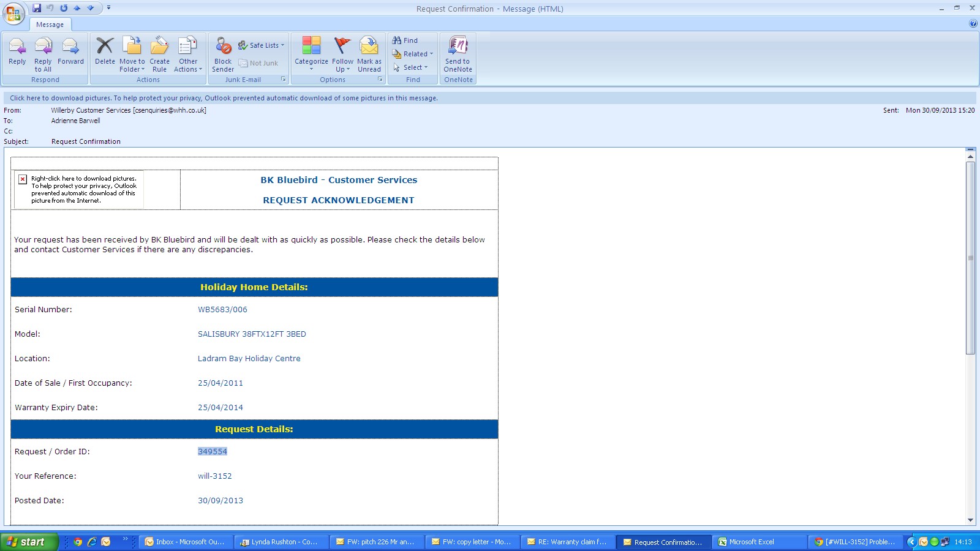The height and width of the screenshot is (551, 980).
Task: Click the Office orb button
Action: click(13, 13)
